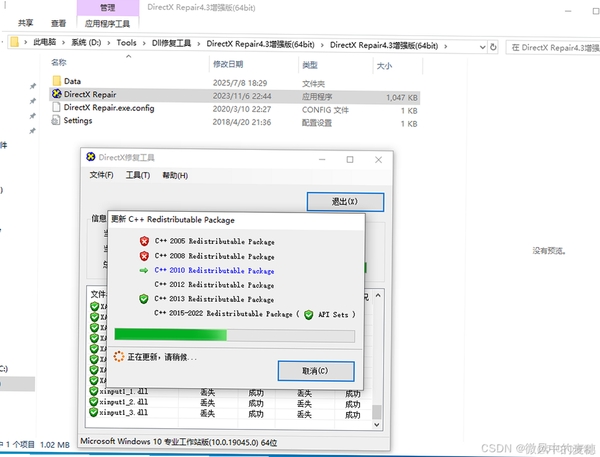
Task: Click the file list scrollbar down arrow
Action: pyautogui.click(x=377, y=424)
